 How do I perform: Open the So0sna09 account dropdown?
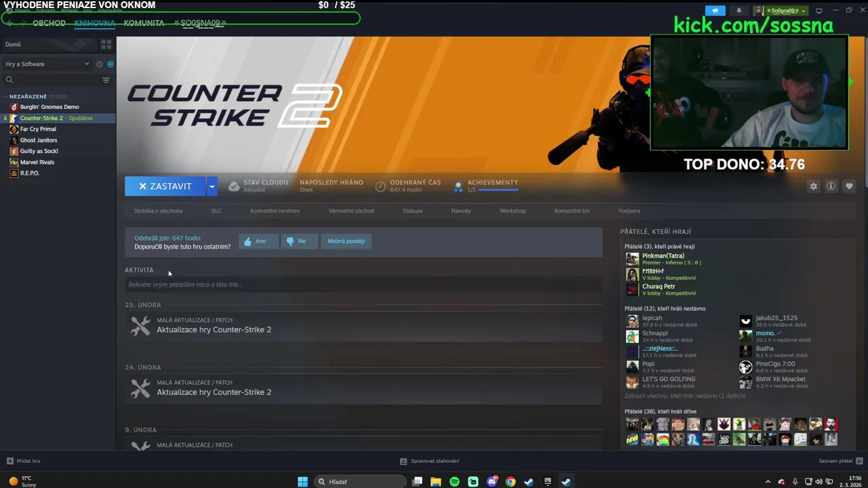(781, 11)
